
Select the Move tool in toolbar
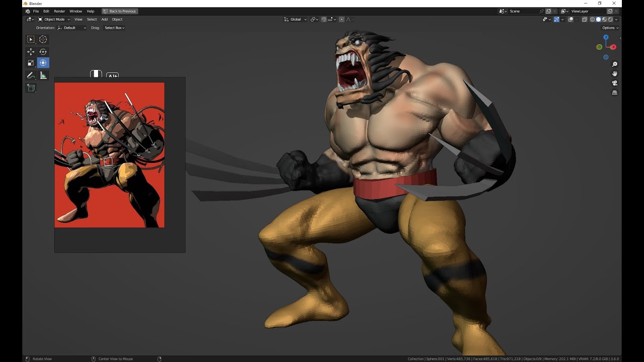coord(31,52)
